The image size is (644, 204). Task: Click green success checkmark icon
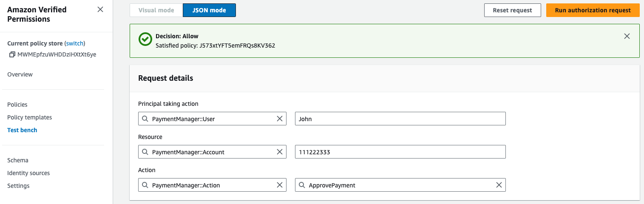[145, 39]
